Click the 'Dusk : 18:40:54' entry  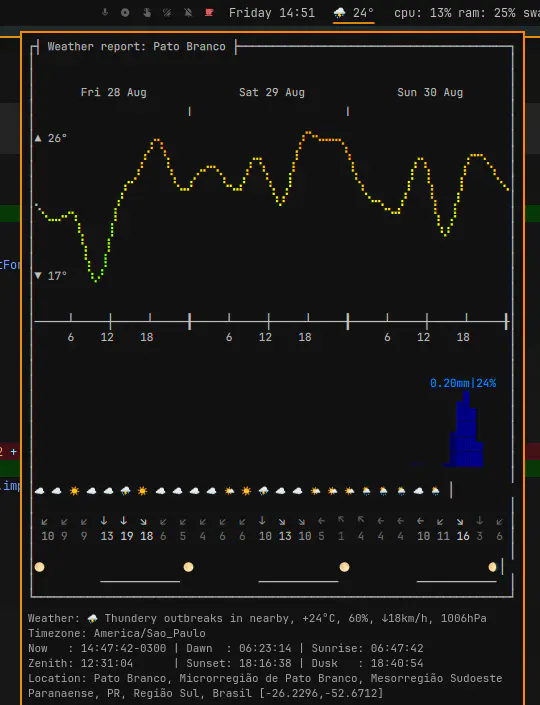click(367, 663)
